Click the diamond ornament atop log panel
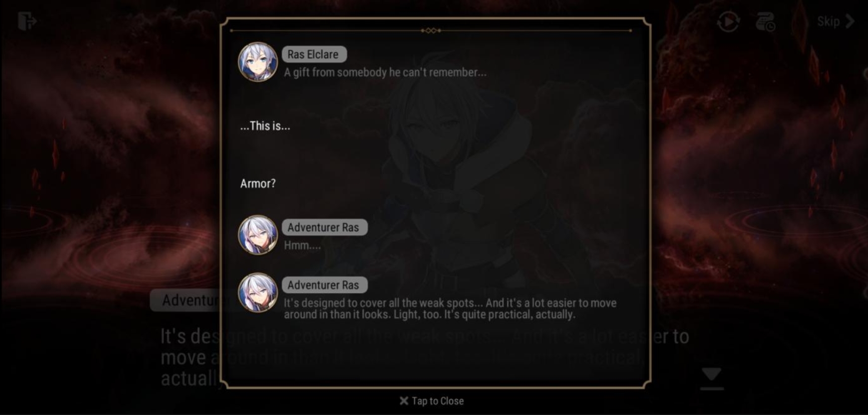868x415 pixels. [431, 30]
